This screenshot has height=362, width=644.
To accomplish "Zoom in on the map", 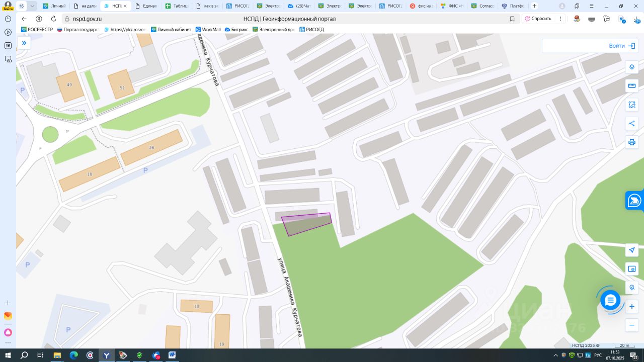I will point(632,306).
